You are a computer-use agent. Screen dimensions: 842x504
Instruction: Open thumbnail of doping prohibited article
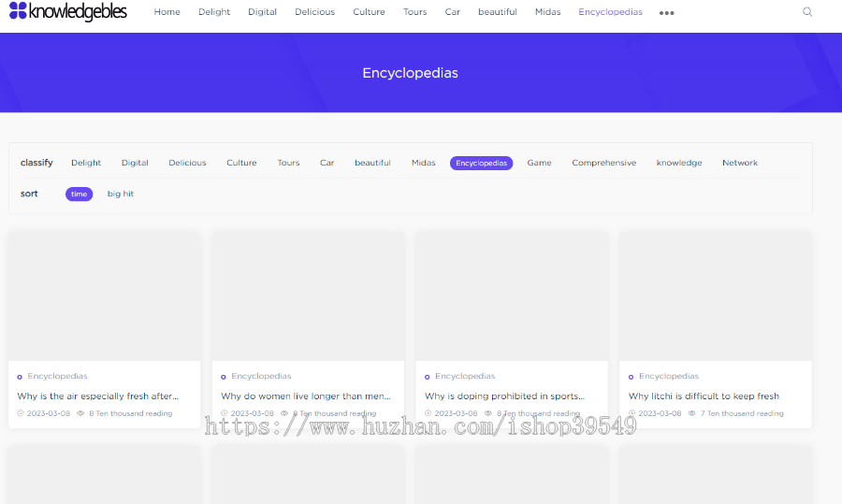coord(512,296)
